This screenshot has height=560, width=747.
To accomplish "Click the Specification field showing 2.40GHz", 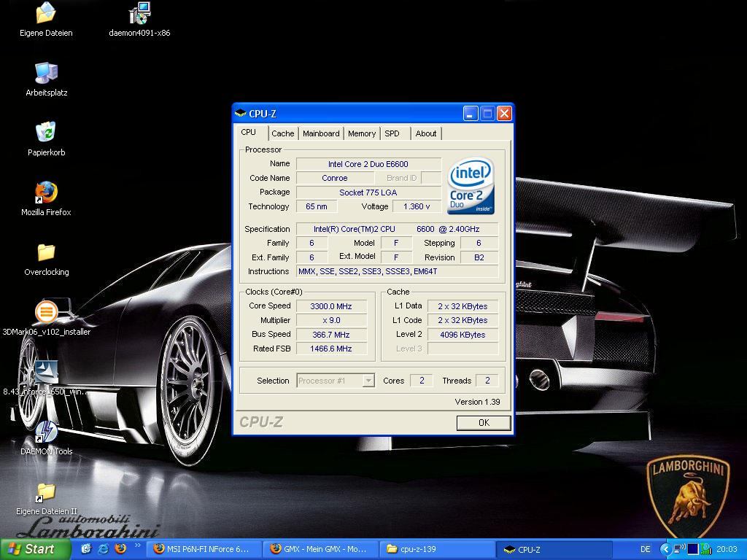I will pos(397,228).
